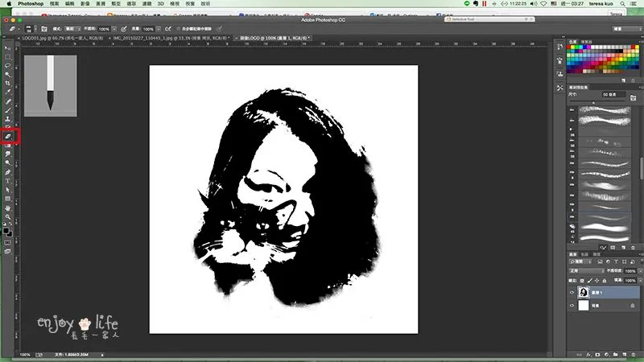Switch to LOGO001.jpg document tab

pos(63,38)
